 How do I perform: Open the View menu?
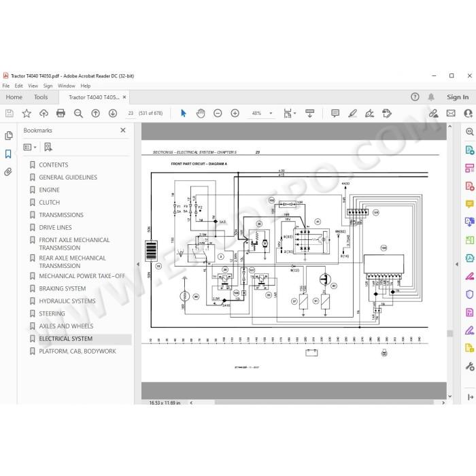(33, 86)
